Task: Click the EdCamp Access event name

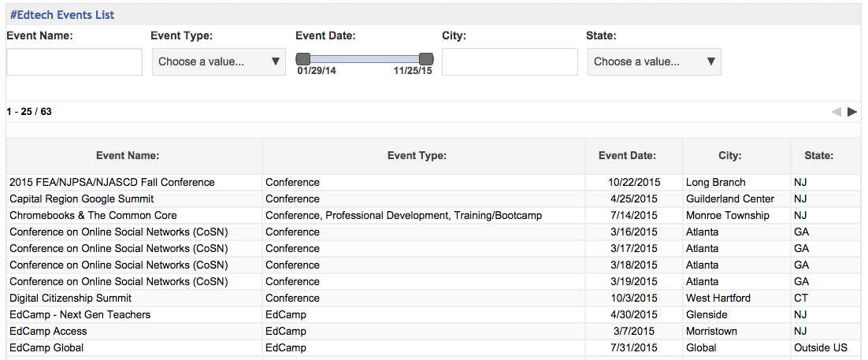Action: [48, 331]
